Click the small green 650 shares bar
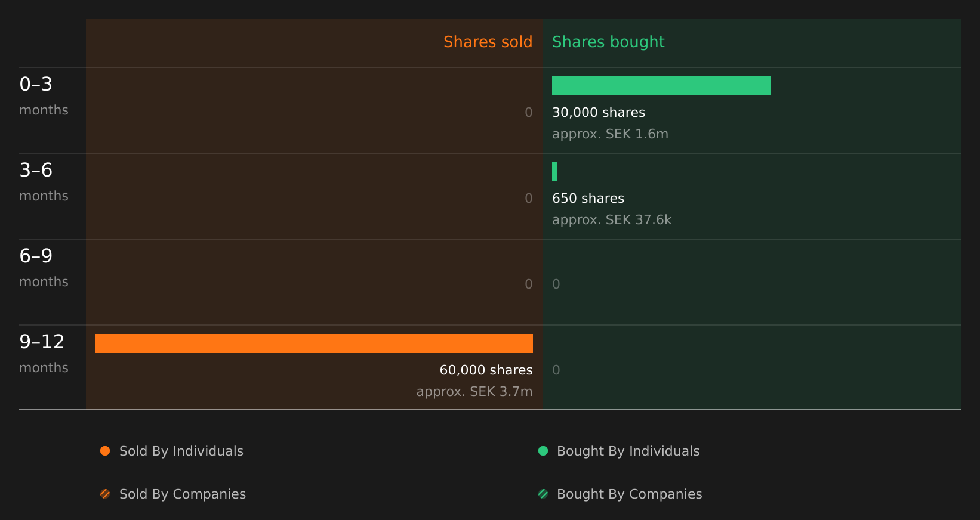The width and height of the screenshot is (980, 520). click(x=554, y=172)
